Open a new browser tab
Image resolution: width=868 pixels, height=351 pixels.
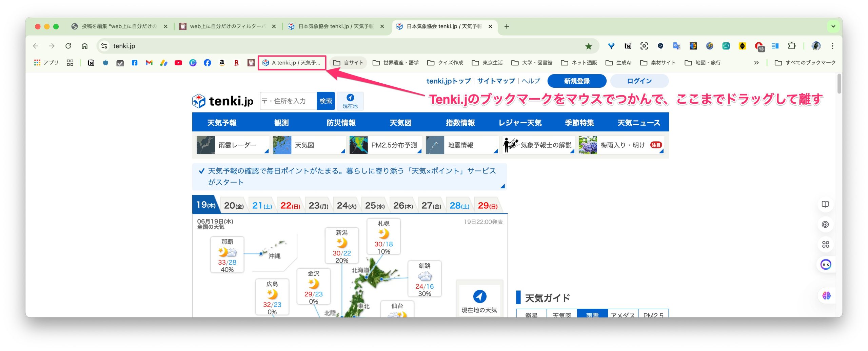point(507,26)
